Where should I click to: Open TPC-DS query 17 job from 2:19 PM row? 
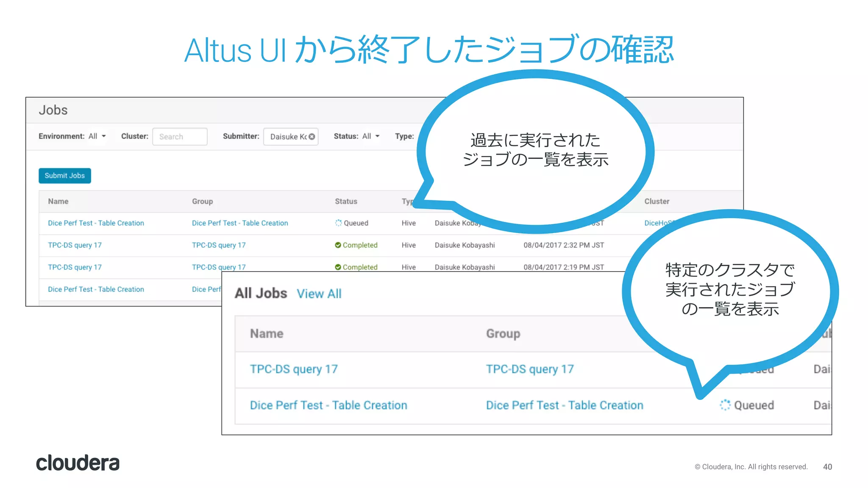tap(75, 267)
